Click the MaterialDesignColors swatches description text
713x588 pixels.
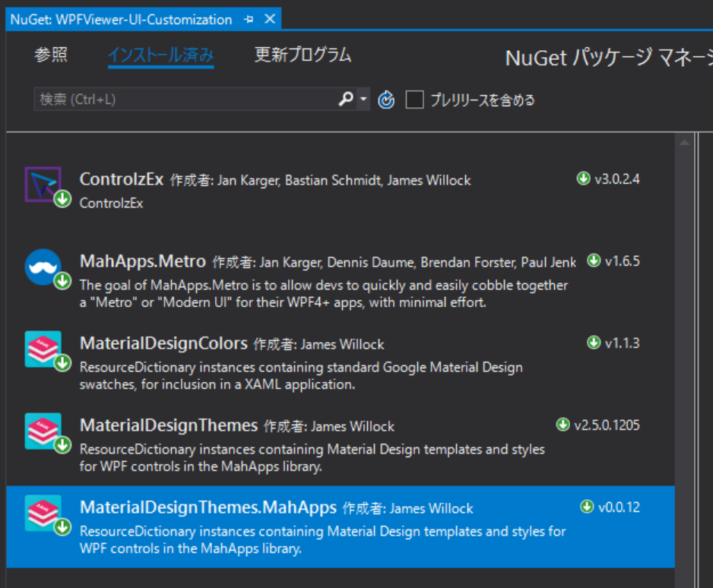tap(301, 376)
